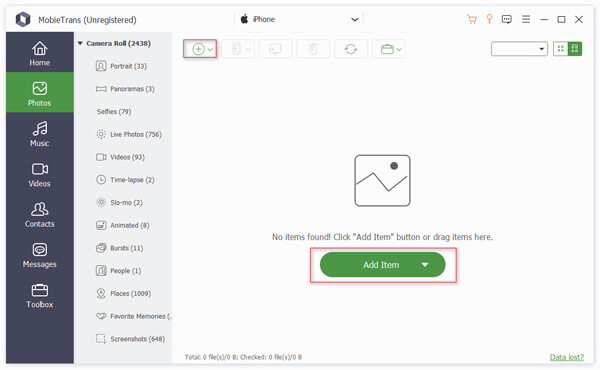Click the shopping cart purchase icon
600x370 pixels.
[472, 19]
